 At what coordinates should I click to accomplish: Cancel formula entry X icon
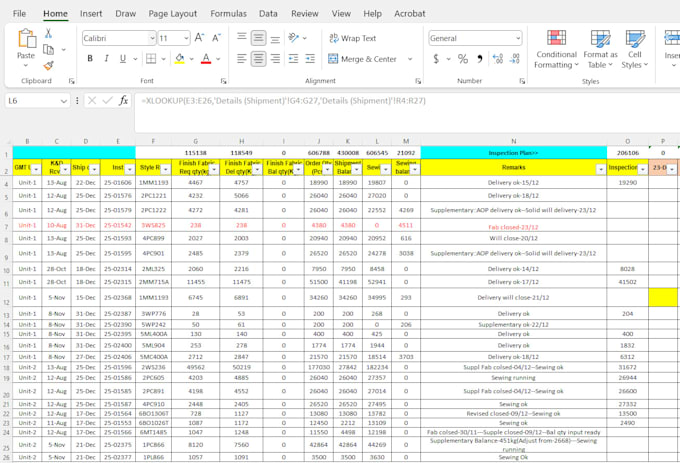tap(92, 101)
